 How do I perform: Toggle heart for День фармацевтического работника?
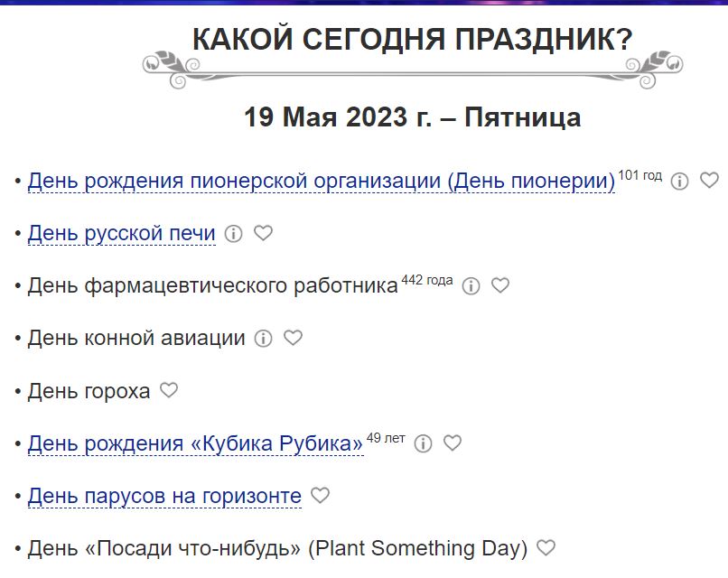click(x=500, y=285)
